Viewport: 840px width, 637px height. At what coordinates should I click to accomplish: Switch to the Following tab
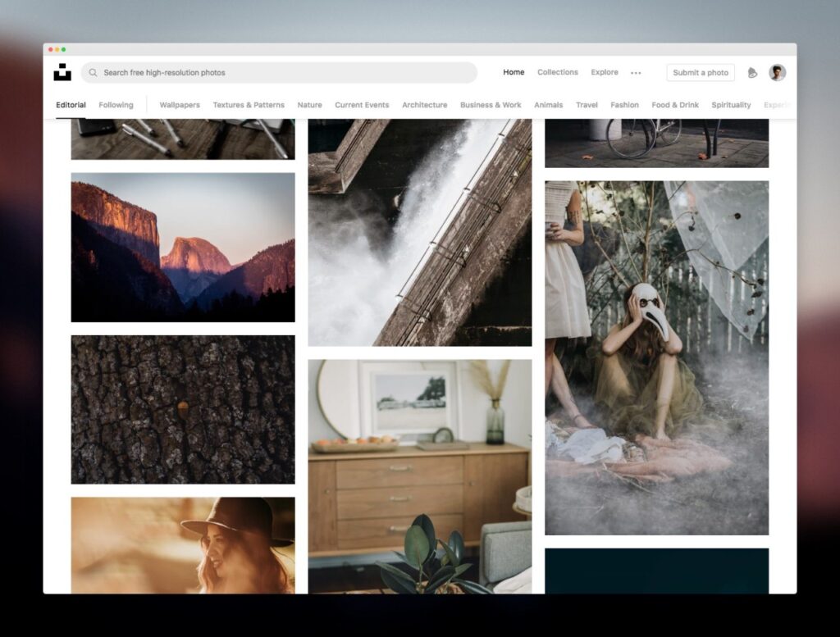click(116, 105)
